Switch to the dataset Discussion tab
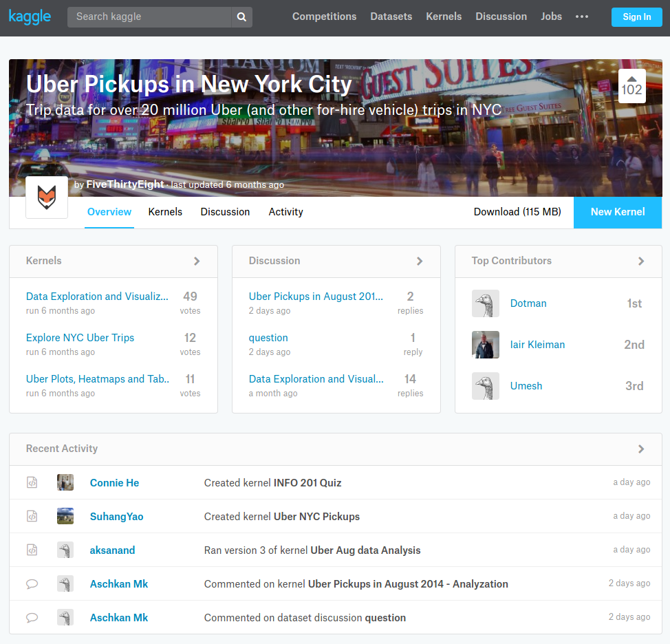Viewport: 670px width, 644px height. (225, 212)
